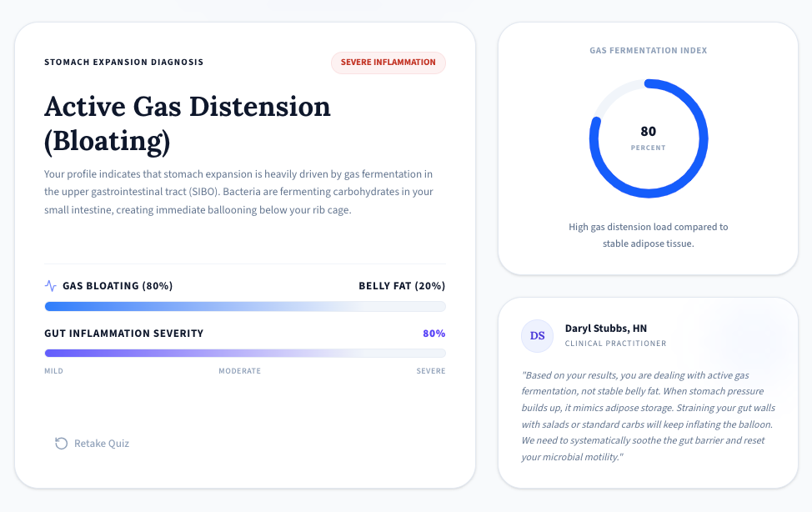Click the Mild scale label

(x=54, y=371)
